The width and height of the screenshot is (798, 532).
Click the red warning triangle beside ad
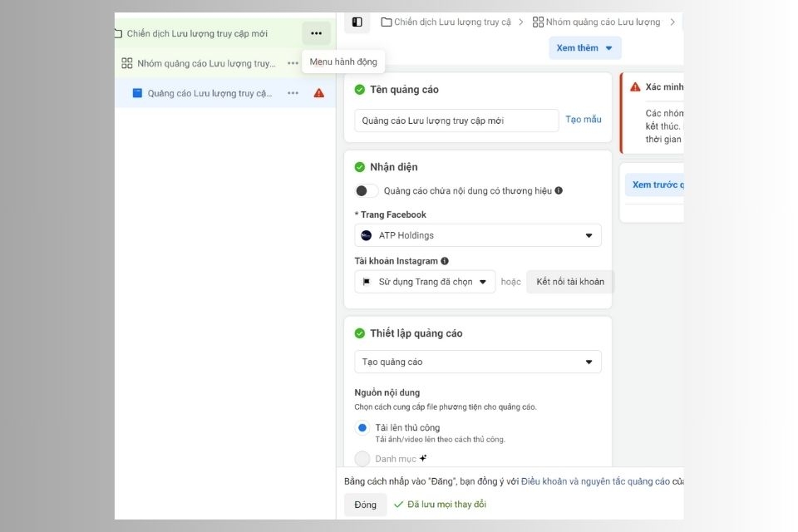(319, 93)
